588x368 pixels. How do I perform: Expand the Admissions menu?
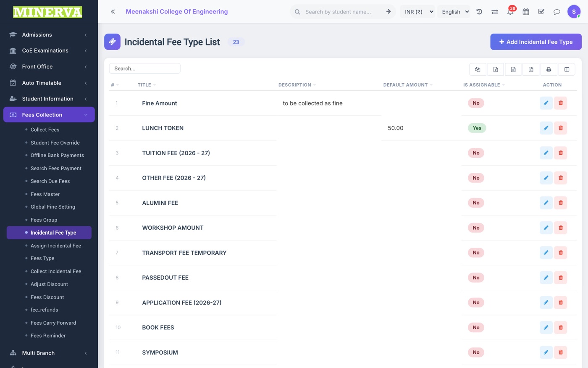pyautogui.click(x=49, y=34)
